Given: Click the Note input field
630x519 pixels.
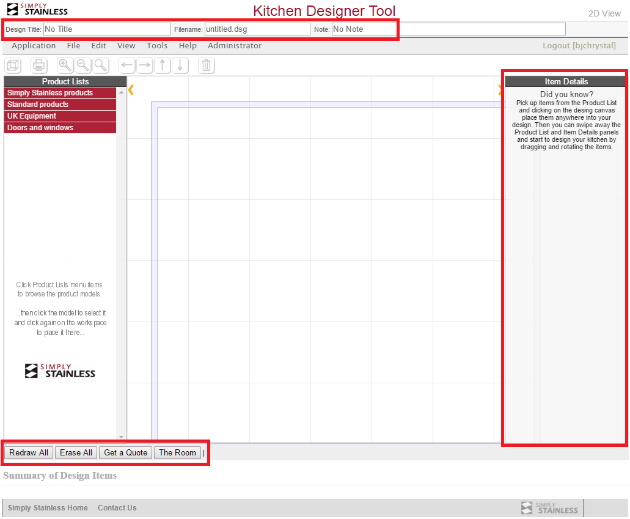Looking at the screenshot, I should [x=449, y=29].
